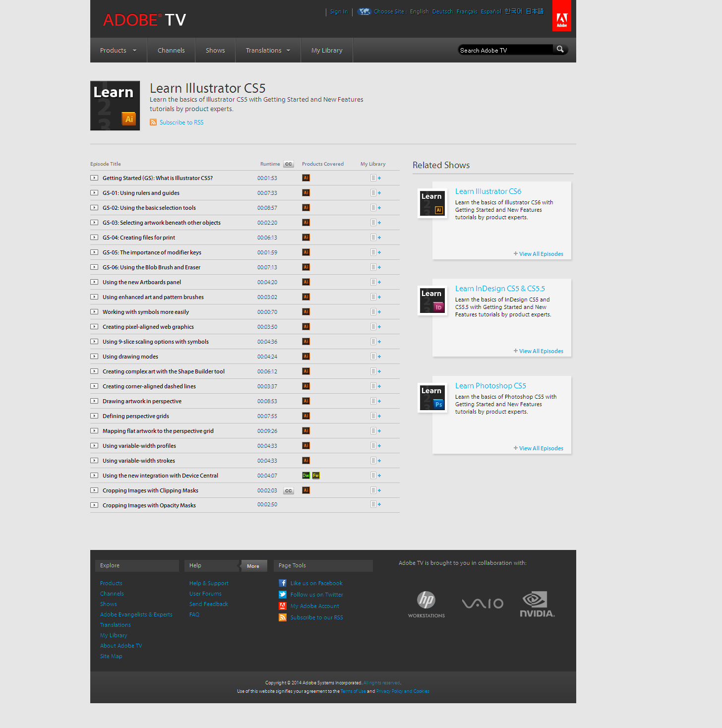Add Using the new Artboards panel to My Library
This screenshot has height=728, width=722.
[x=376, y=282]
